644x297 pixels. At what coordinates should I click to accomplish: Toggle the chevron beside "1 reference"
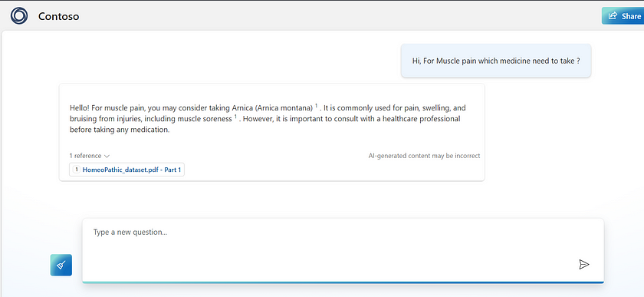tap(107, 157)
